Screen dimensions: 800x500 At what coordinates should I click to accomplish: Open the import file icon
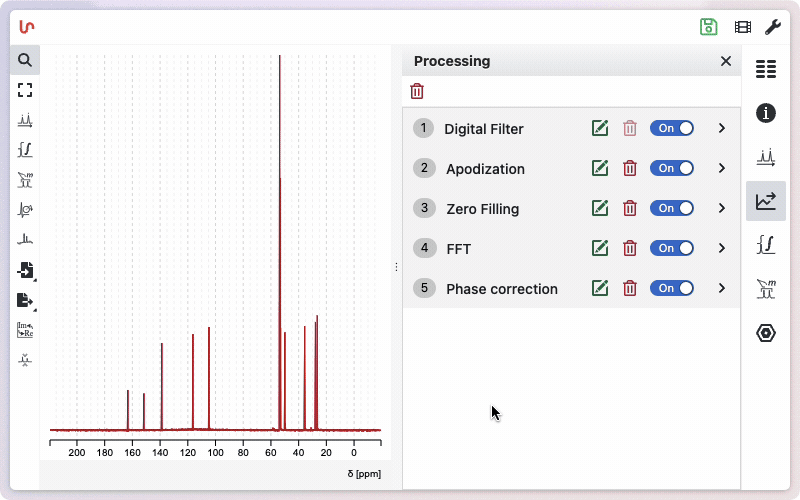pos(25,270)
